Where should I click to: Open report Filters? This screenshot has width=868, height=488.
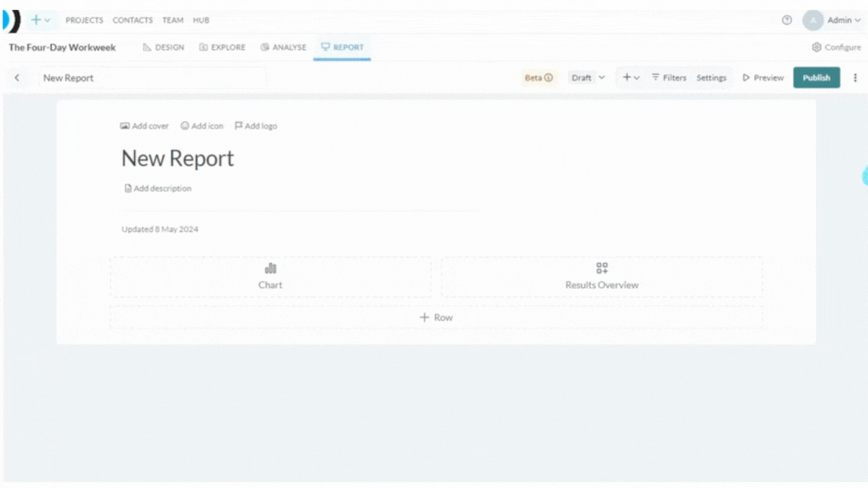pos(669,78)
